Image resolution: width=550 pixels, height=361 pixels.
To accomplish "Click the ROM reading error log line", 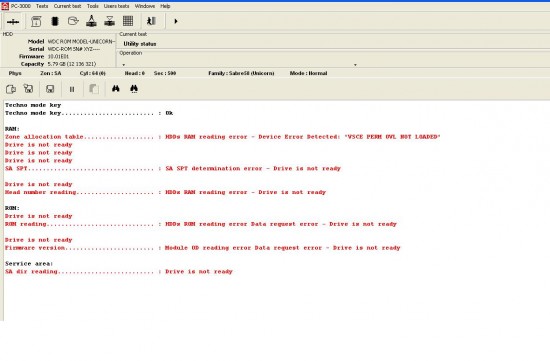I will pyautogui.click(x=201, y=224).
